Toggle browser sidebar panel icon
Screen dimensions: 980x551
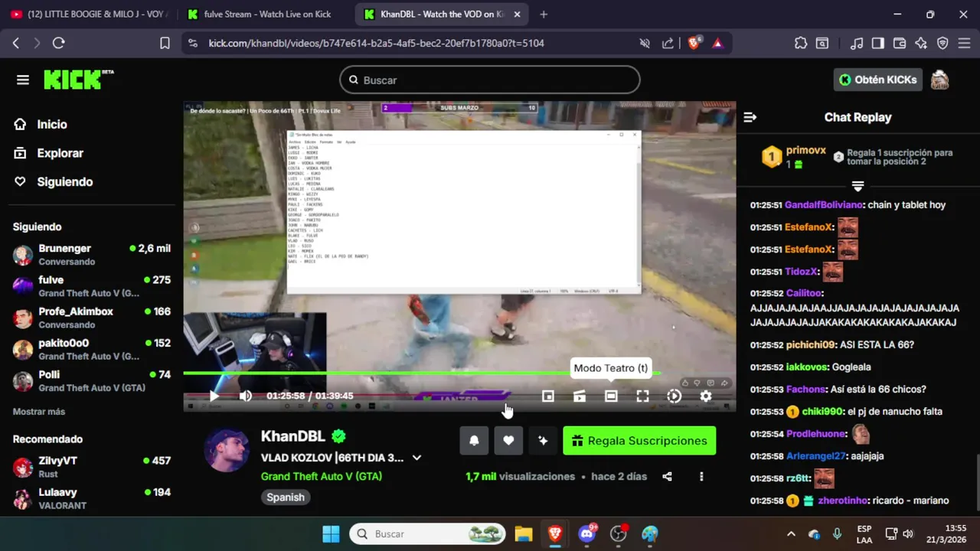(878, 44)
